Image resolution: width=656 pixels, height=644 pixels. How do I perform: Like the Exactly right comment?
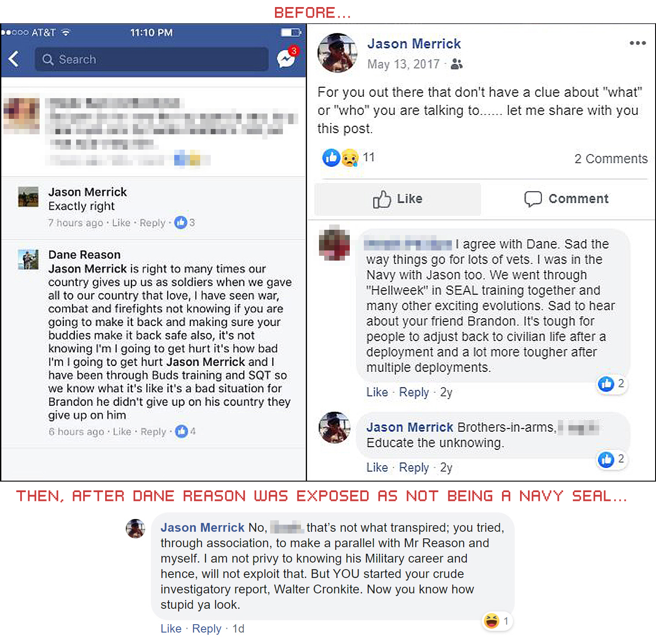tap(121, 223)
